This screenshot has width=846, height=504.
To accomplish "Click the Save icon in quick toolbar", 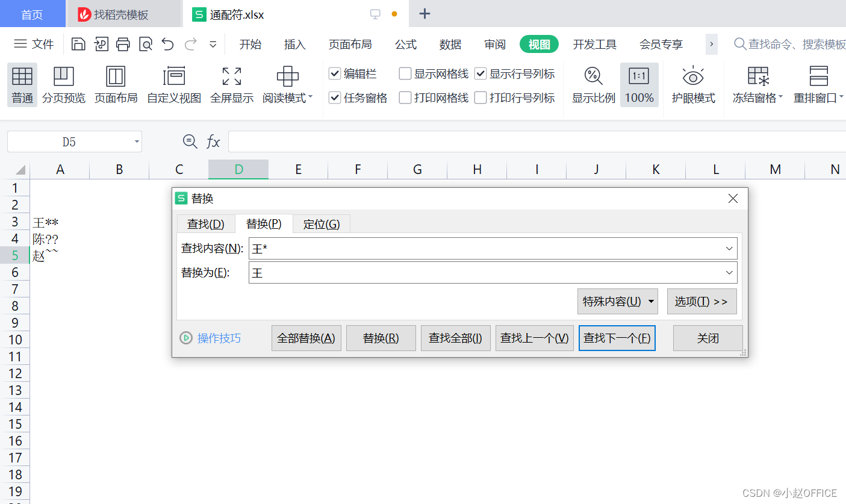I will pos(78,44).
